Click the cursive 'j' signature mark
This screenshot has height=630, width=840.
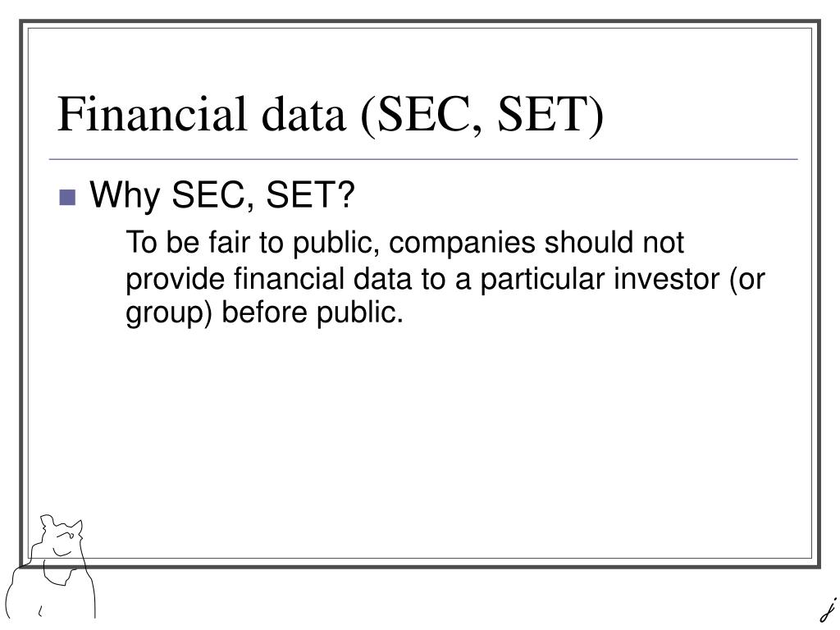pos(829,610)
